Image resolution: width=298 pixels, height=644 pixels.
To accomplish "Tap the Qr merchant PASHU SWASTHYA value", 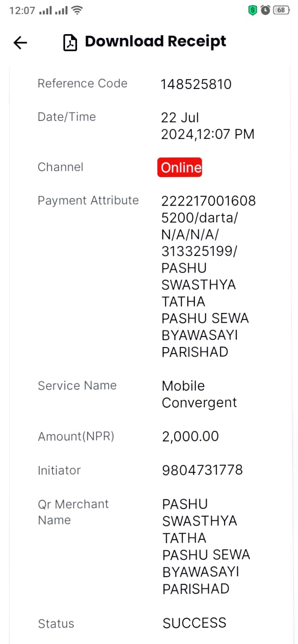I will tap(206, 546).
